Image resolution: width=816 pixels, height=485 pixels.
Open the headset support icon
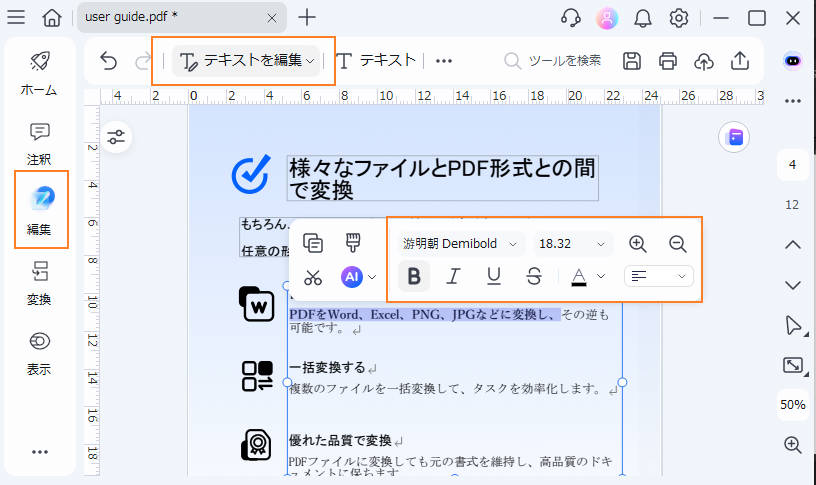571,18
